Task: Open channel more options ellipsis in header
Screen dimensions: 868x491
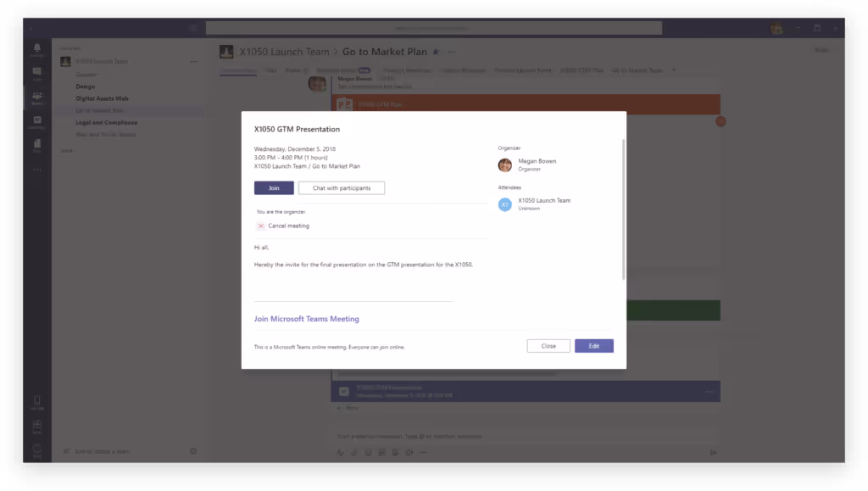Action: coord(452,52)
